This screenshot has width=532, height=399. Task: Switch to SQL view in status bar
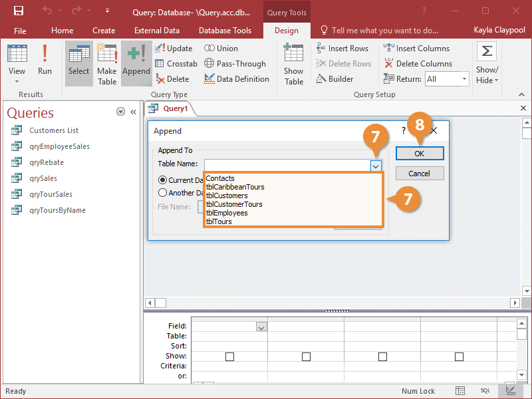(x=485, y=391)
